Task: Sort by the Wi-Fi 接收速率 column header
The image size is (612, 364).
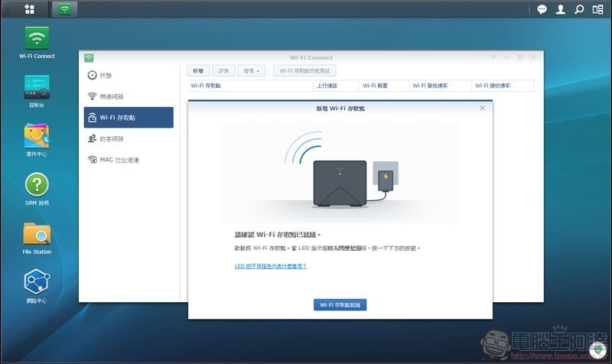Action: 503,86
